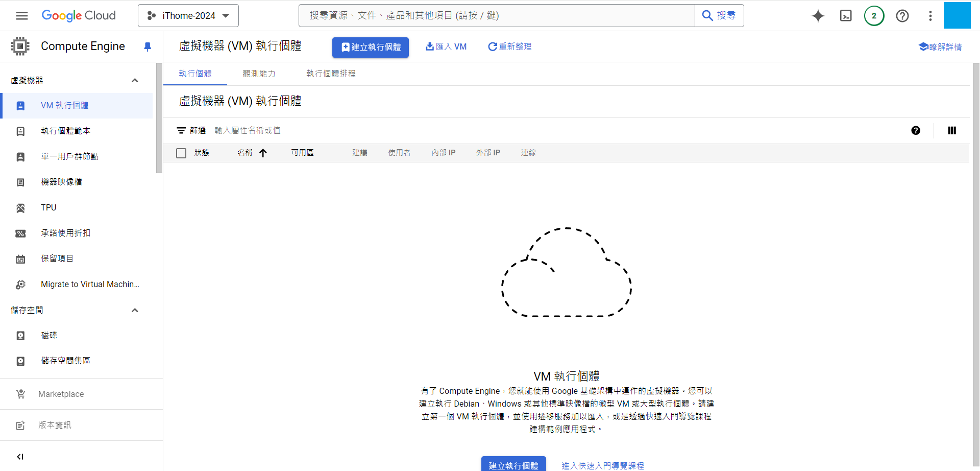Click the 建議 column header
Viewport: 980px width, 471px height.
[360, 153]
